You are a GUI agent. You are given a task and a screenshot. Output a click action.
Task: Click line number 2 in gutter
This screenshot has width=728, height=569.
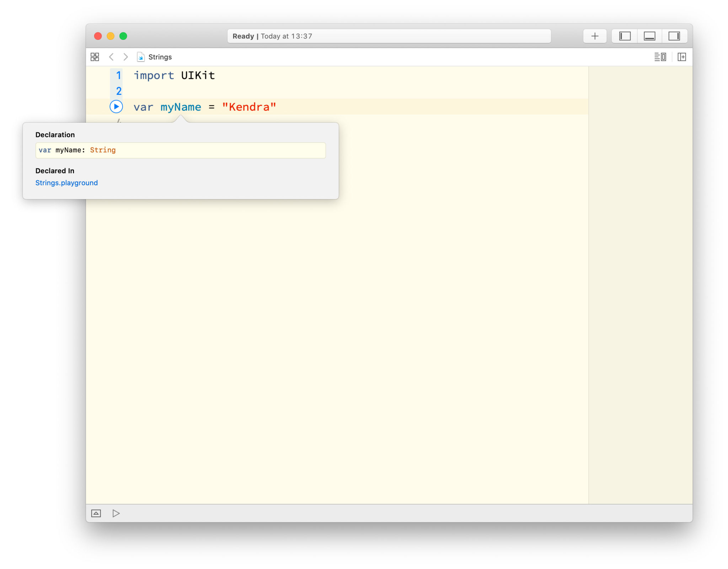tap(119, 91)
